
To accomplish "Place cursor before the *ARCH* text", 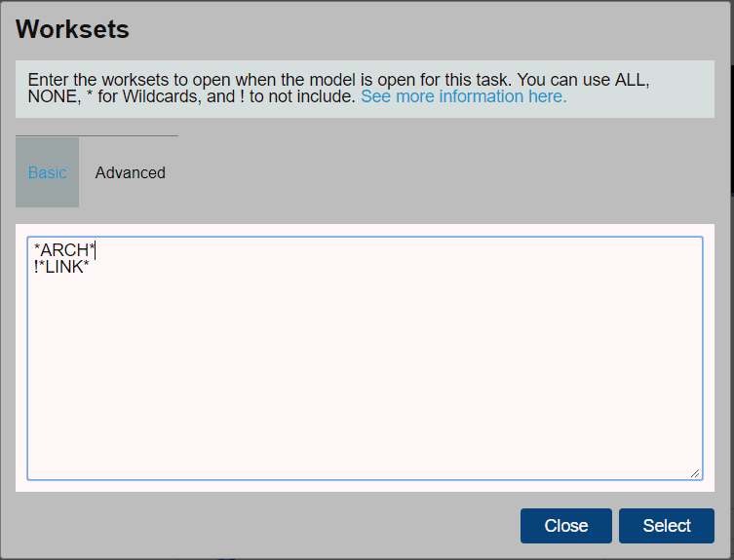I will pos(34,250).
